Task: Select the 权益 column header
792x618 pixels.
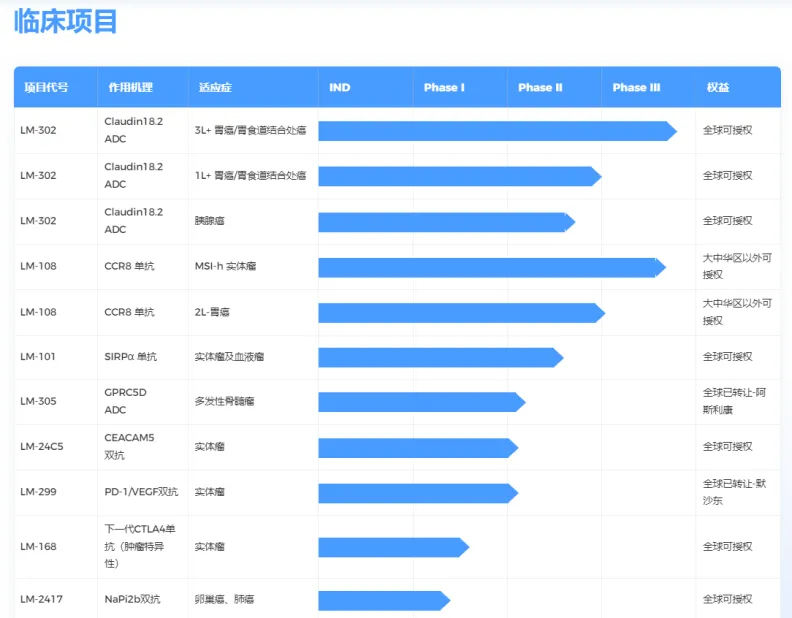Action: coord(718,88)
